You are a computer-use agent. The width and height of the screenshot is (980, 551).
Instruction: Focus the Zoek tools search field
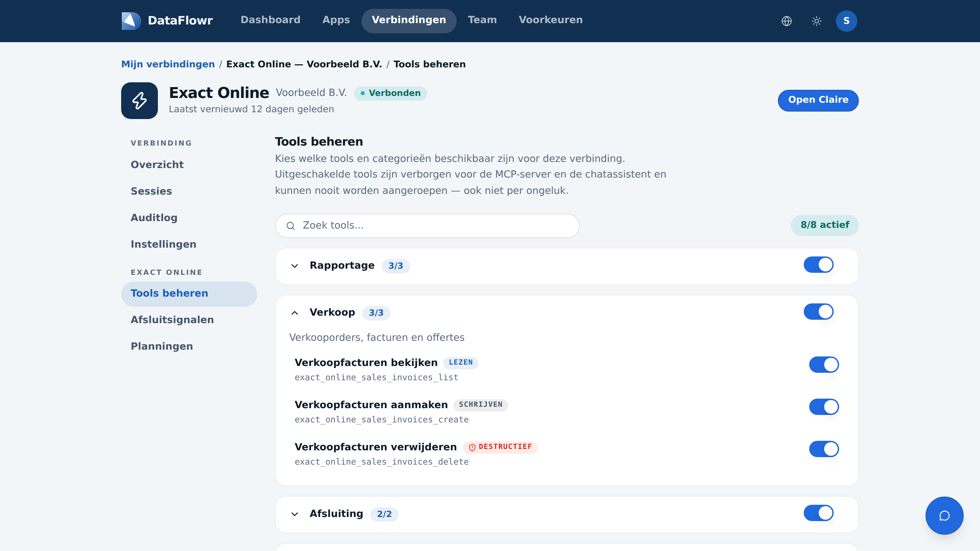(427, 226)
